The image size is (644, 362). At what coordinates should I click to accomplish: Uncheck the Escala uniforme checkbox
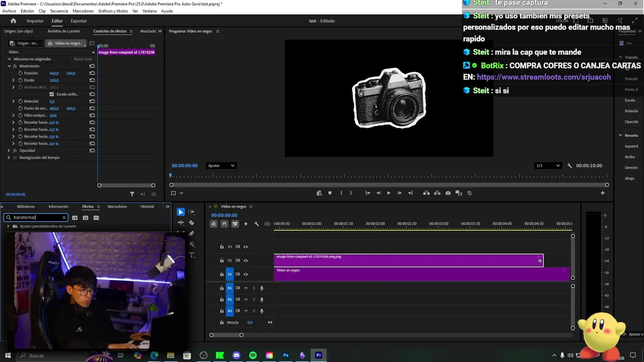(x=51, y=94)
